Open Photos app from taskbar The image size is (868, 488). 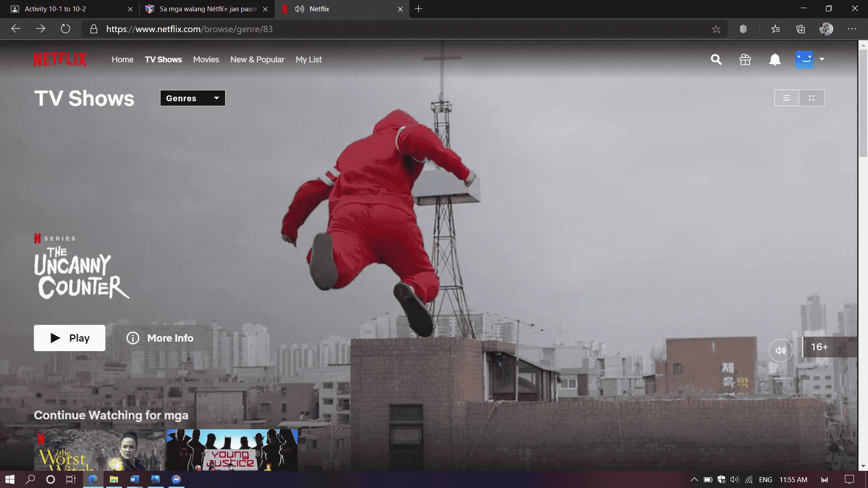pos(156,479)
